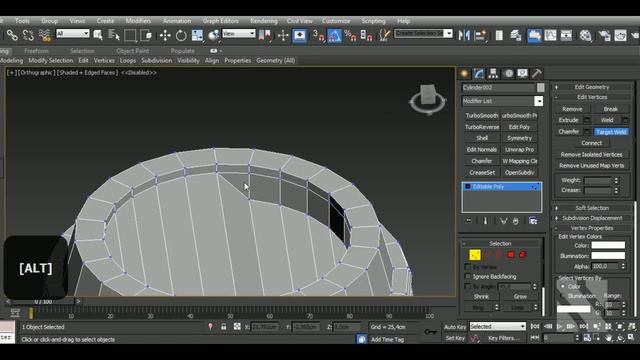This screenshot has height=360, width=640.
Task: Enable the By Angle checkbox
Action: 468,286
